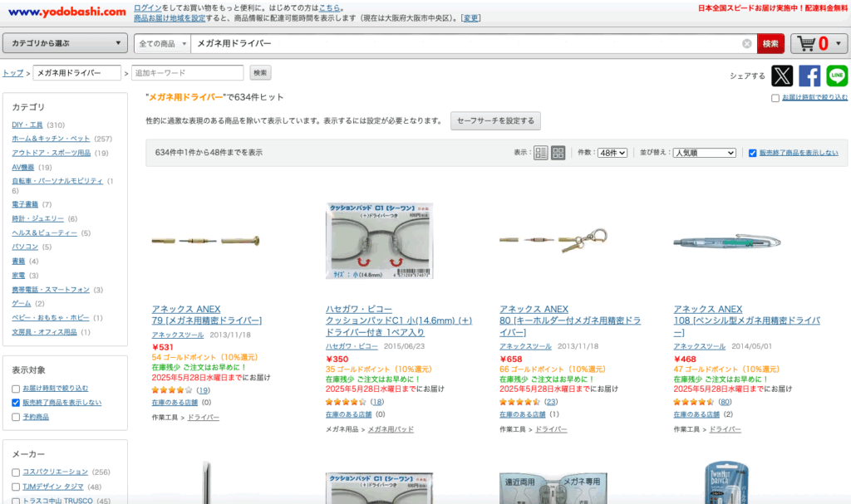851x504 pixels.
Task: Filter by maker TJMデザイン タジマ
Action: (16, 487)
